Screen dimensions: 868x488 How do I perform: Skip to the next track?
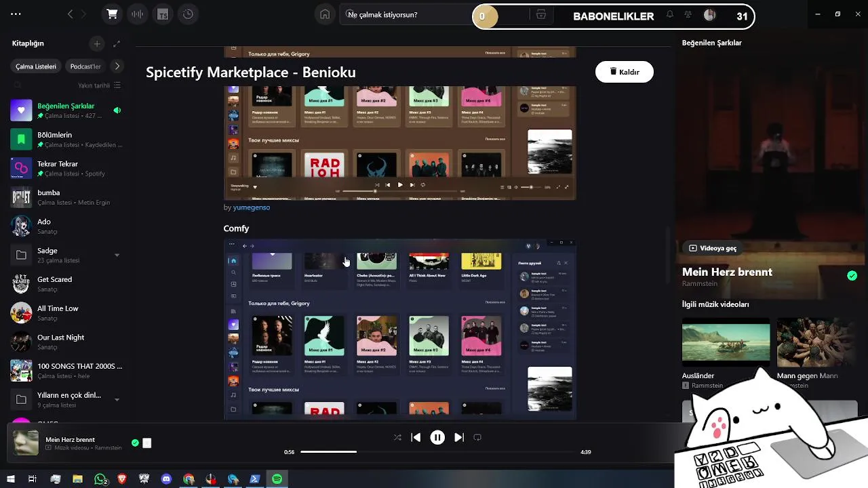[459, 438]
